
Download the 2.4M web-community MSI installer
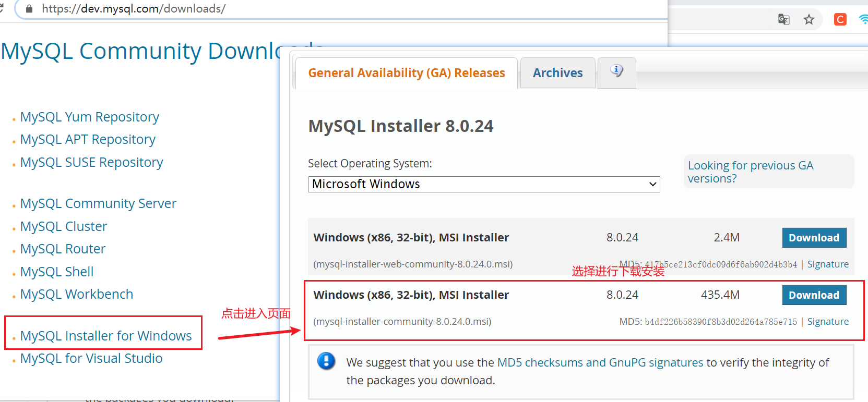click(x=814, y=238)
